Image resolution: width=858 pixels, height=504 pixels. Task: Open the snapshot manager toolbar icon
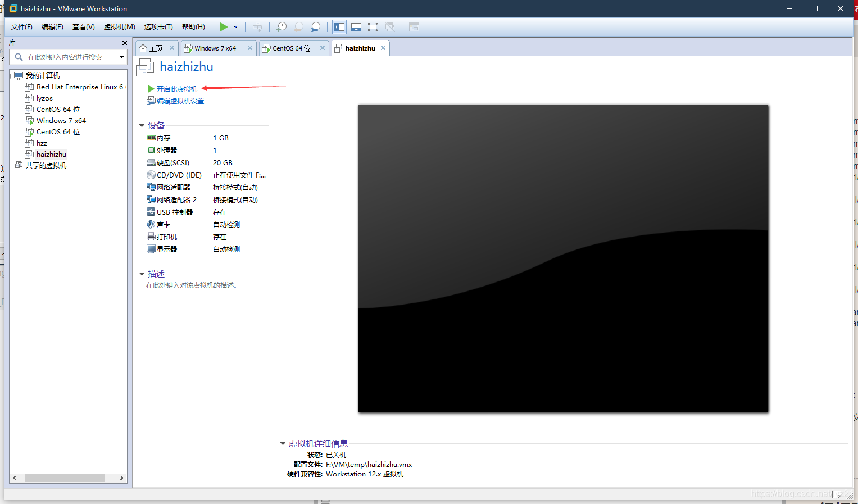pos(316,27)
